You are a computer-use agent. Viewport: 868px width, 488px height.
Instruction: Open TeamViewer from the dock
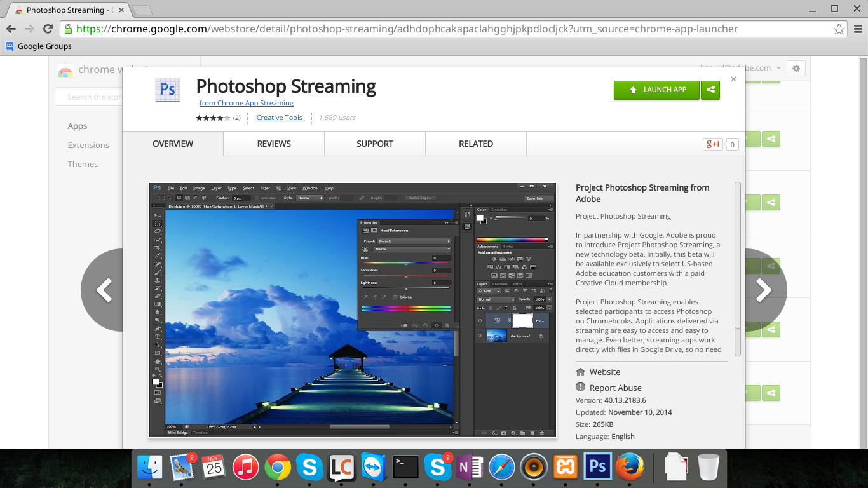click(373, 467)
